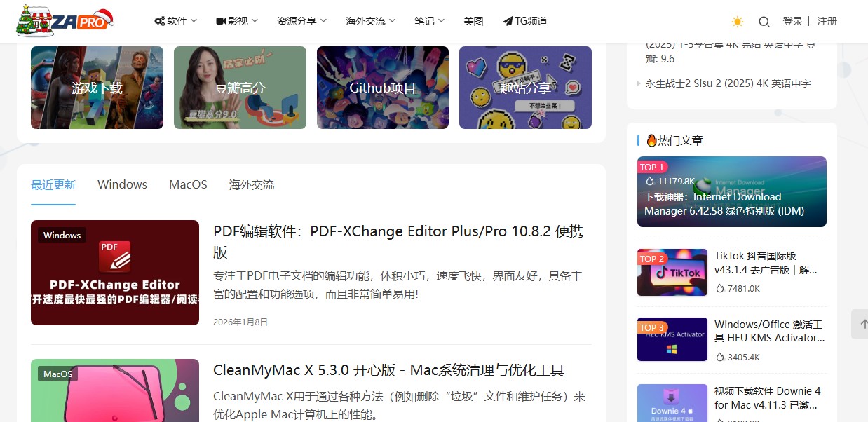868x422 pixels.
Task: Open search with the magnifier icon
Action: (x=764, y=22)
